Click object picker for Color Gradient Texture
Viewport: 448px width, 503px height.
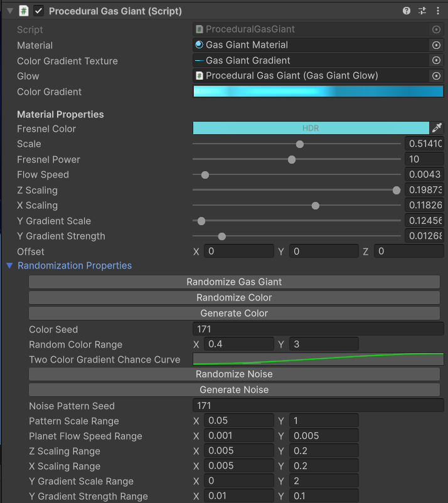(436, 60)
